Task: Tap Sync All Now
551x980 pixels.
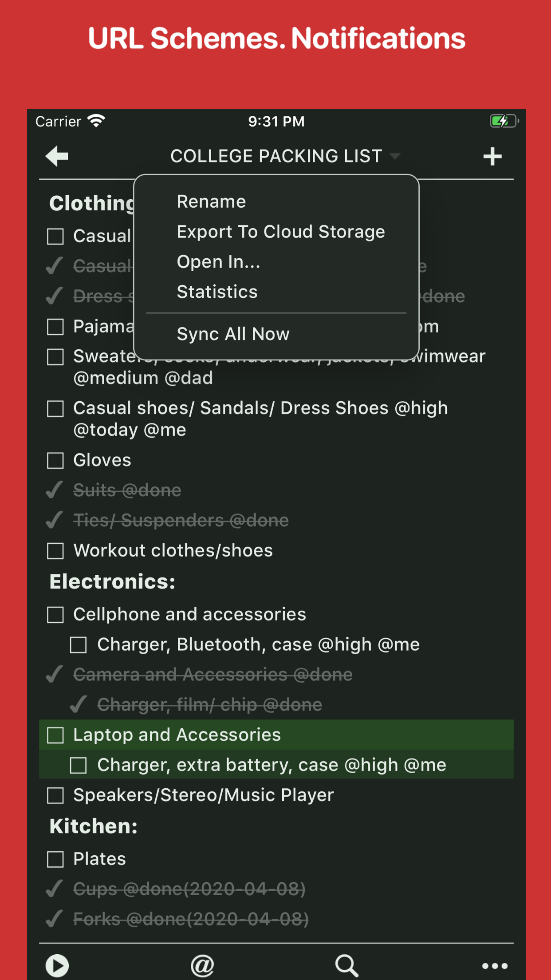Action: 233,334
